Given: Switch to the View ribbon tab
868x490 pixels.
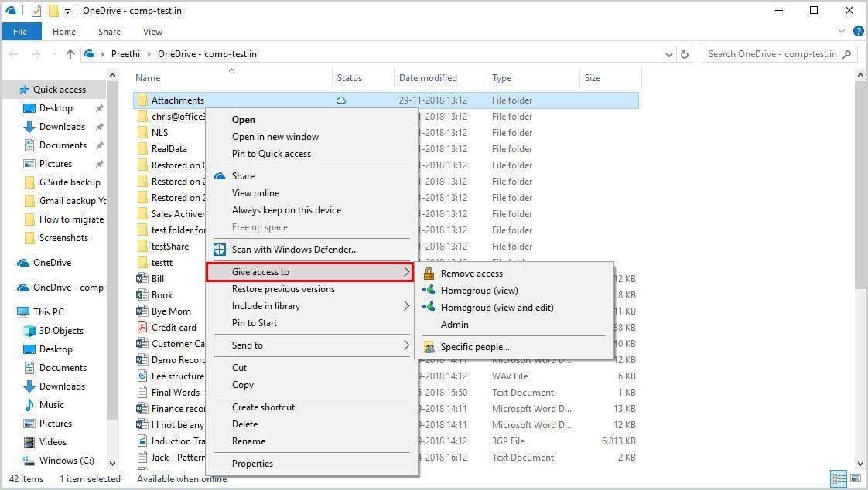Looking at the screenshot, I should tap(152, 32).
